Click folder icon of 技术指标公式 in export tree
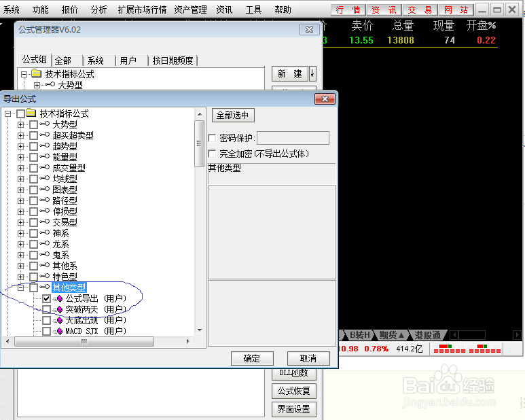Image resolution: width=525 pixels, height=420 pixels. tap(31, 113)
